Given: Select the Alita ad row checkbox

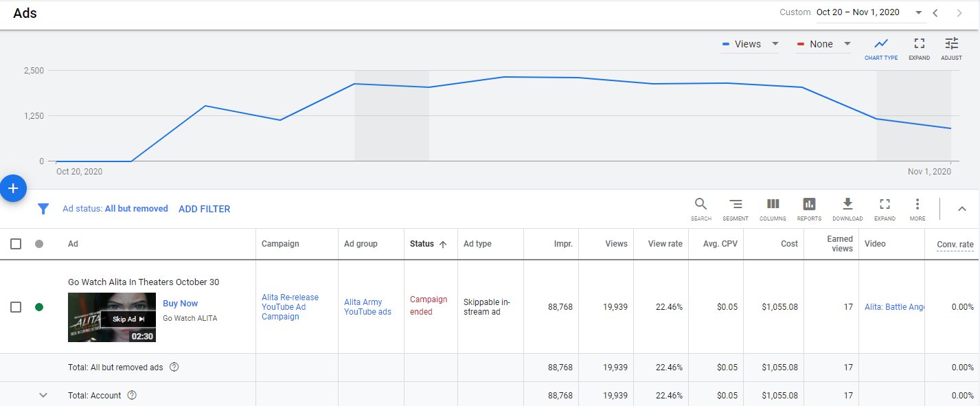Looking at the screenshot, I should coord(16,307).
